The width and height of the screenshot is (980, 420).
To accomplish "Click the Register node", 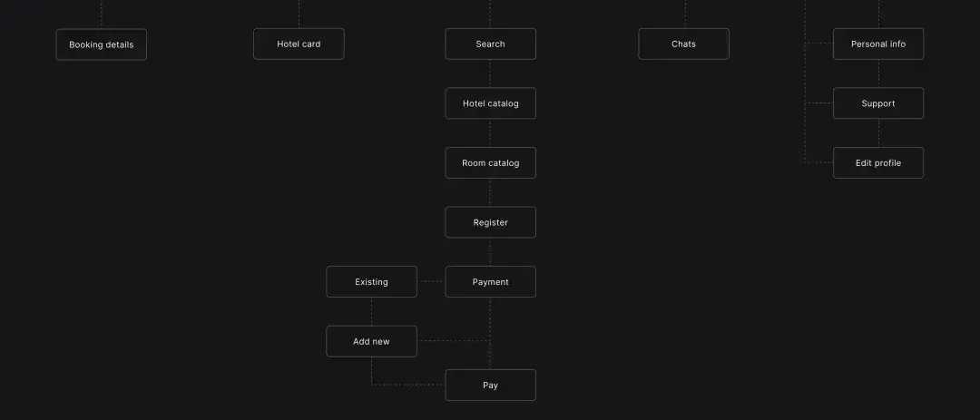I will click(x=491, y=222).
